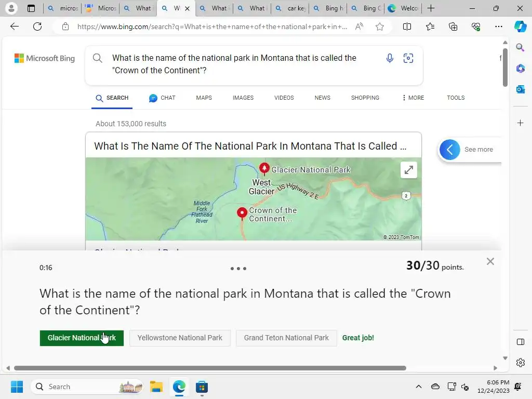The width and height of the screenshot is (532, 399).
Task: Open Outlook in the sidebar
Action: click(x=520, y=89)
